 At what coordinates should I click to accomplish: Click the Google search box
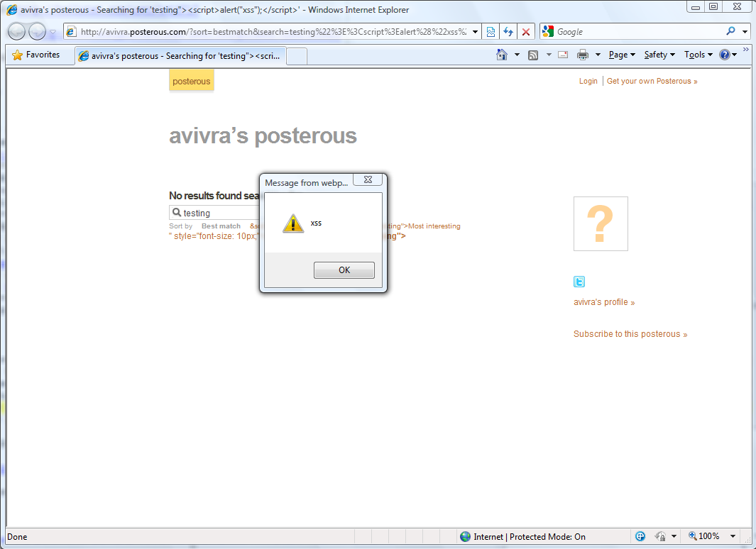pos(639,32)
